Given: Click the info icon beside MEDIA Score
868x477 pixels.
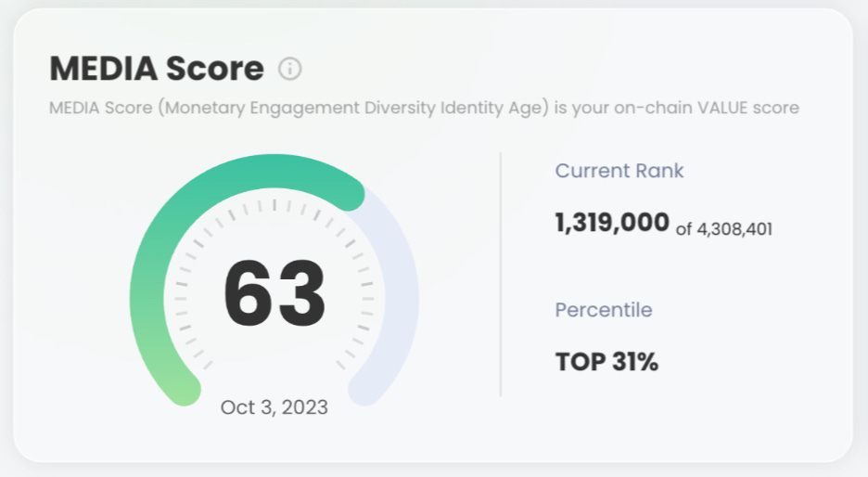Looking at the screenshot, I should click(289, 69).
